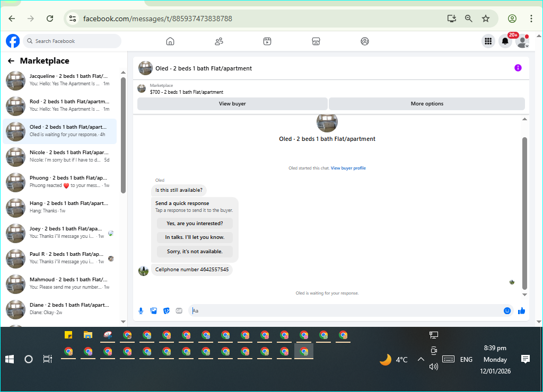Open Diane's conversation
Screen dimensions: 543x392
(59, 309)
